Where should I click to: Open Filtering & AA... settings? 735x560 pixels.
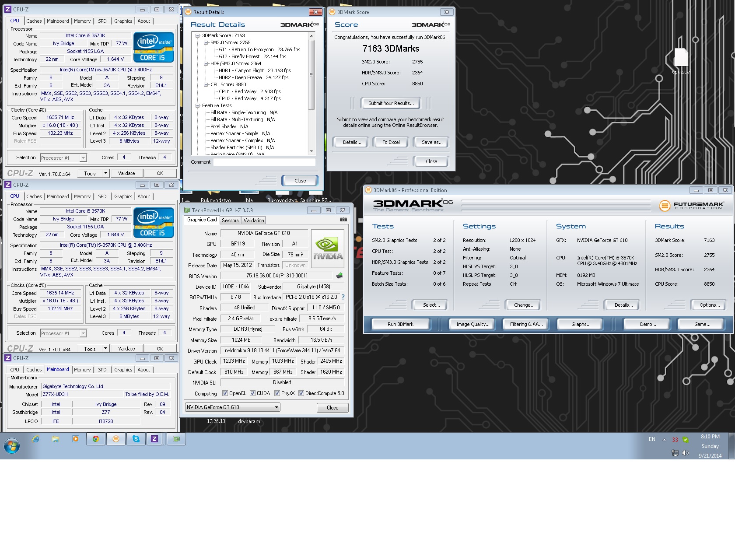pos(526,324)
